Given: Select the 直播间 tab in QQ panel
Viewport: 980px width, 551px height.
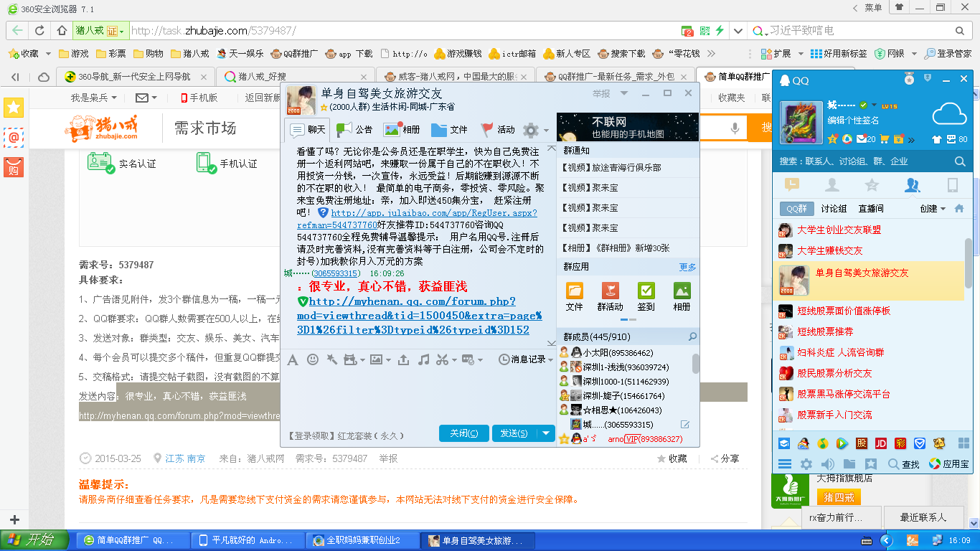Looking at the screenshot, I should click(x=871, y=209).
